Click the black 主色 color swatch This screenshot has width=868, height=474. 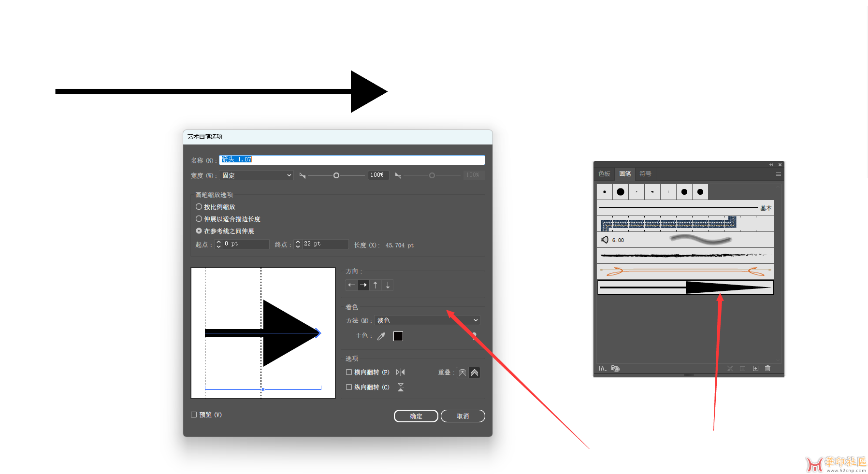[398, 336]
